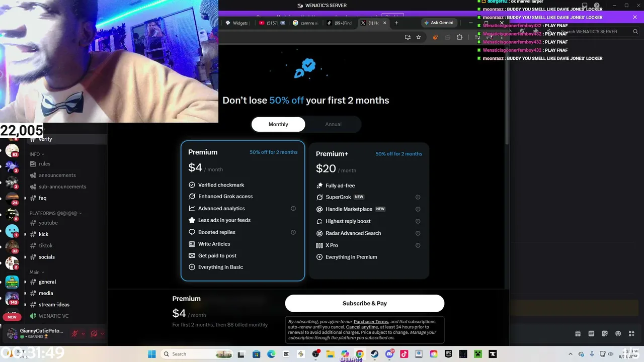Open the Purchaser Terms link
The image size is (644, 362).
point(371,322)
